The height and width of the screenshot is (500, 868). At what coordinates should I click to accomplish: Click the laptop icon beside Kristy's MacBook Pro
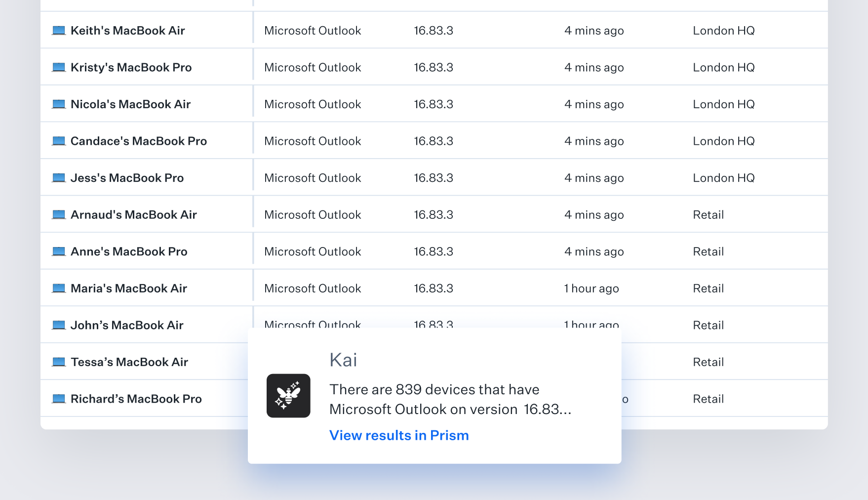point(59,67)
